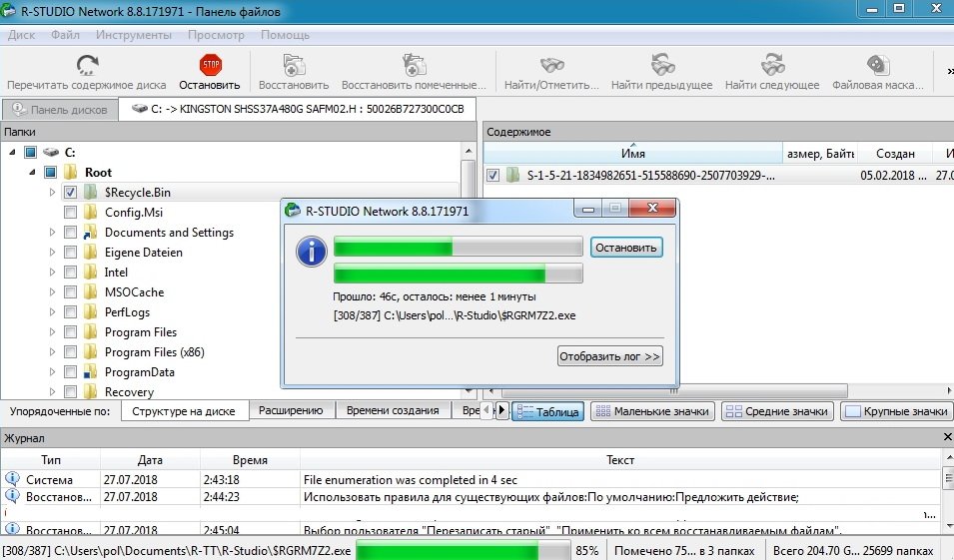Click the R-Studio app icon in title bar
The width and height of the screenshot is (954, 560).
coord(8,10)
